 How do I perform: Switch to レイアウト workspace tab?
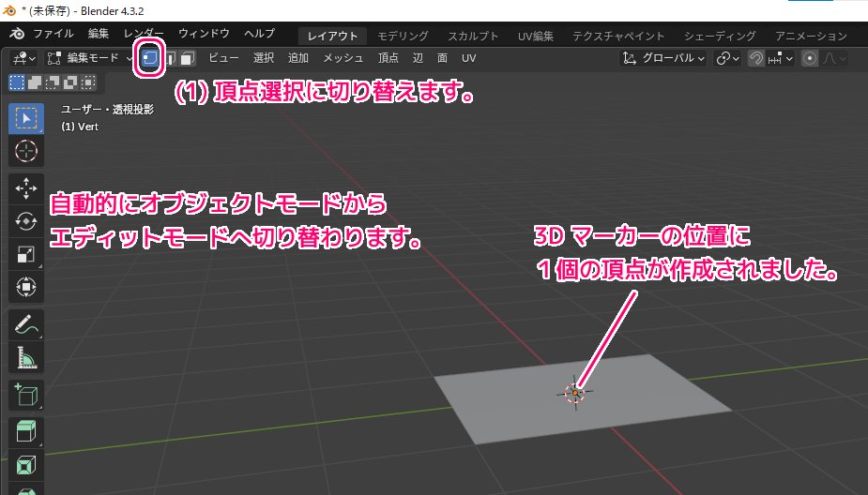333,36
